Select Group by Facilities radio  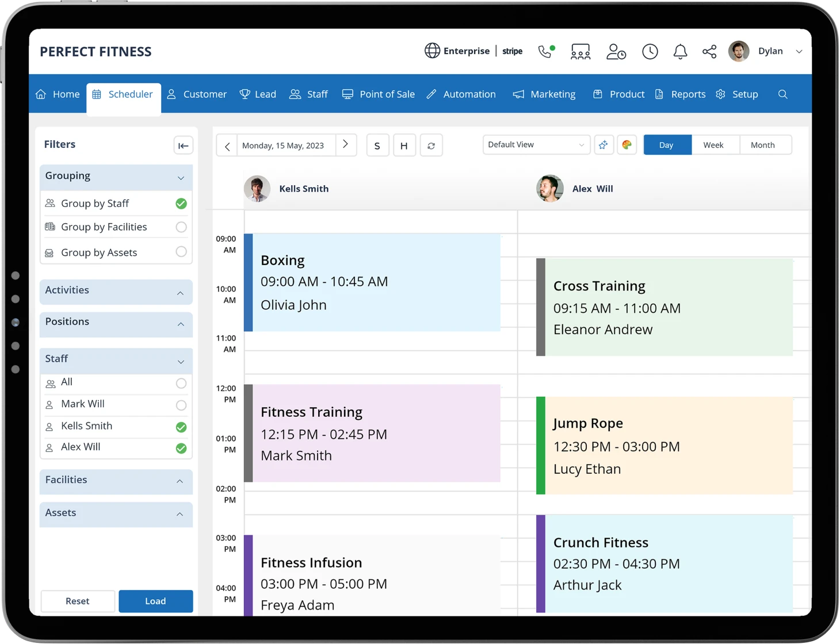181,227
